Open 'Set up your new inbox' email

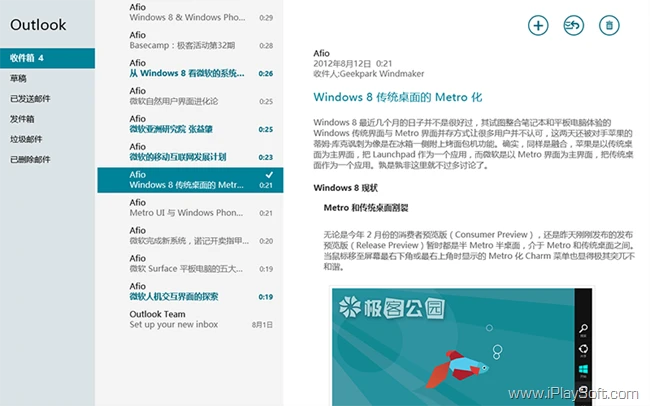(x=190, y=319)
